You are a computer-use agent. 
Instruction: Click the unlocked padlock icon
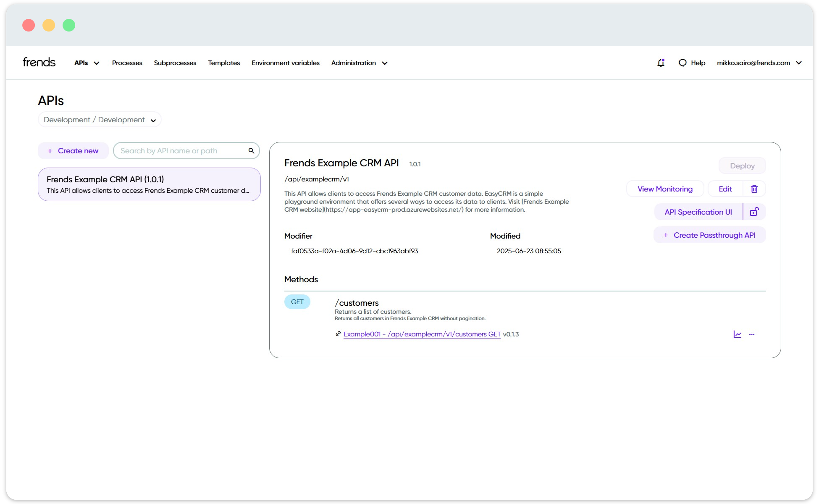pyautogui.click(x=754, y=212)
